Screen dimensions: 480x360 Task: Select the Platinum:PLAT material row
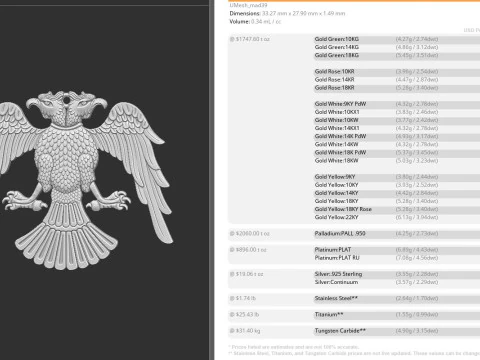(397, 250)
